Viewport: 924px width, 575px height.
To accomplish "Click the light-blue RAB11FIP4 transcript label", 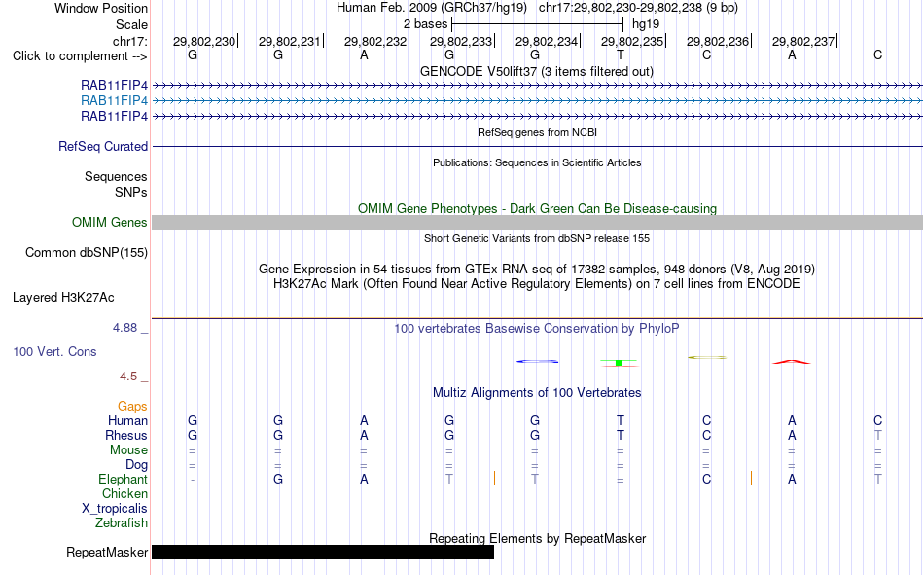I will 115,101.
